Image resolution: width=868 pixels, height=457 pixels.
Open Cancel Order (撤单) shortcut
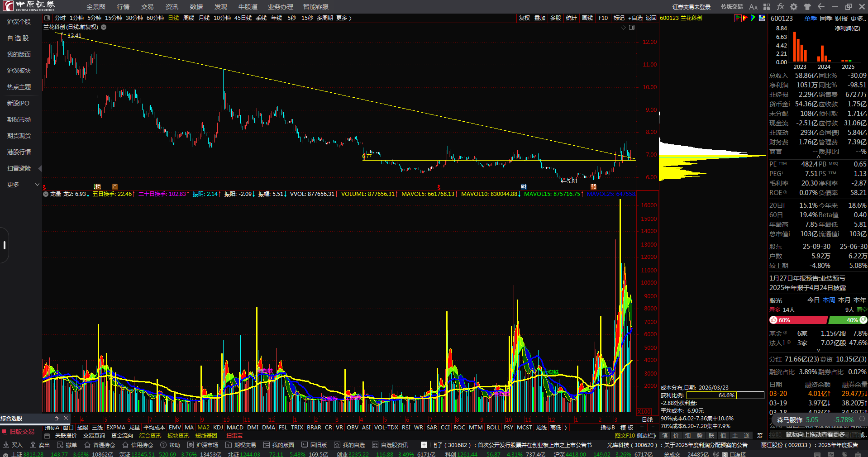[67, 445]
